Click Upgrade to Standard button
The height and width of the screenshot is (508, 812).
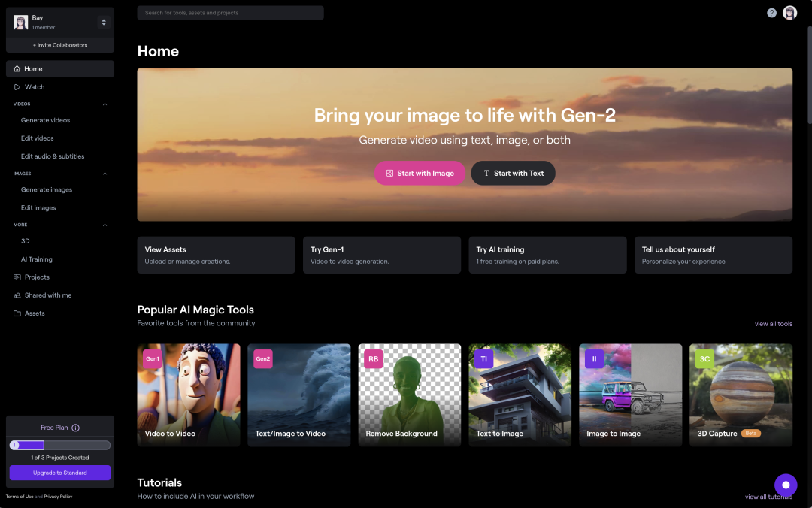point(60,473)
